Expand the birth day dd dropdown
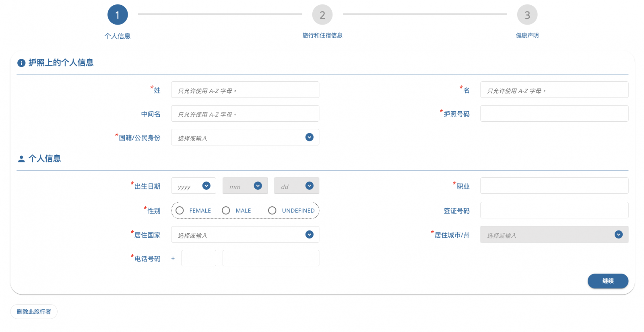The height and width of the screenshot is (332, 644). 309,186
